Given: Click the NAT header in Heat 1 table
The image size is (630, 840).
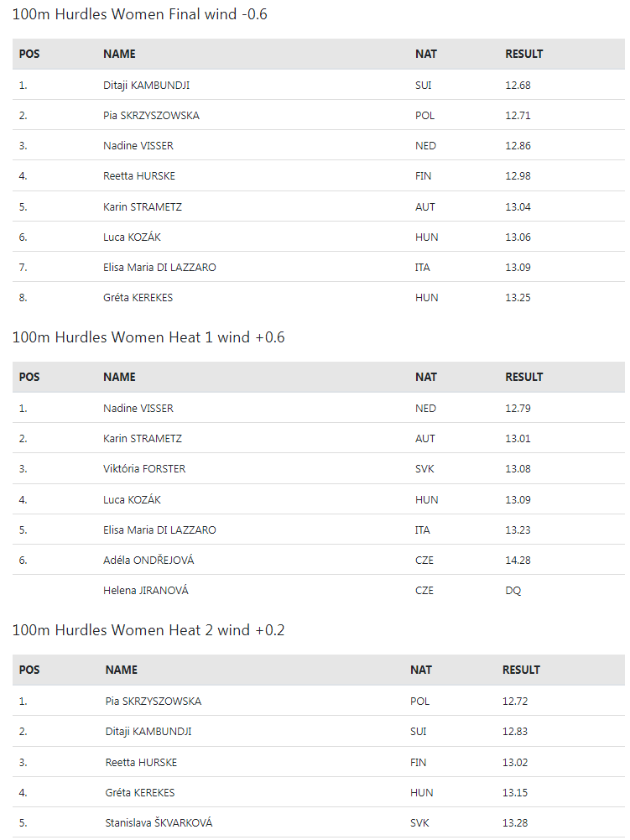Looking at the screenshot, I should 426,377.
